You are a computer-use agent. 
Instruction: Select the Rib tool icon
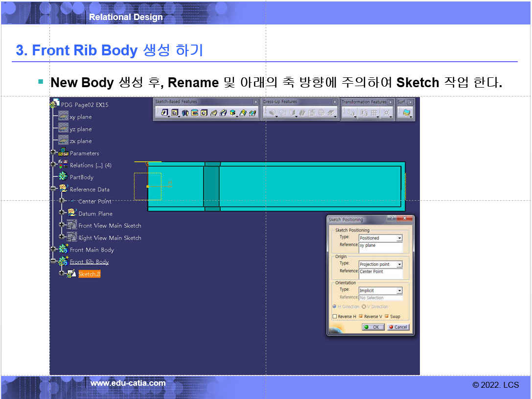pyautogui.click(x=214, y=113)
